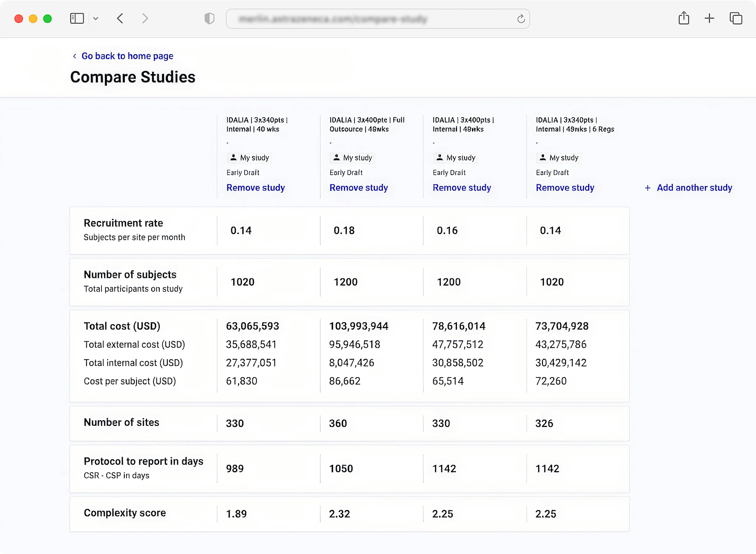
Task: Remove the 3x400pts Internal 48wks study
Action: (x=462, y=188)
